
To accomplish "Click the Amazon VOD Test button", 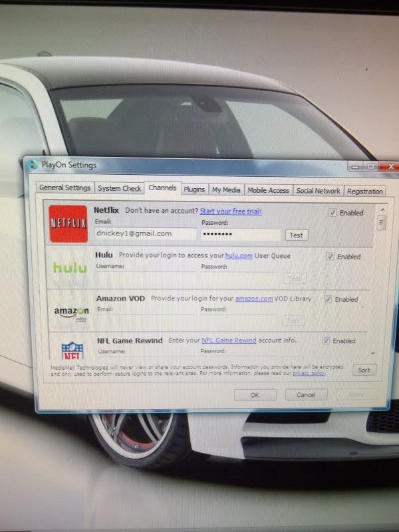I will [293, 321].
